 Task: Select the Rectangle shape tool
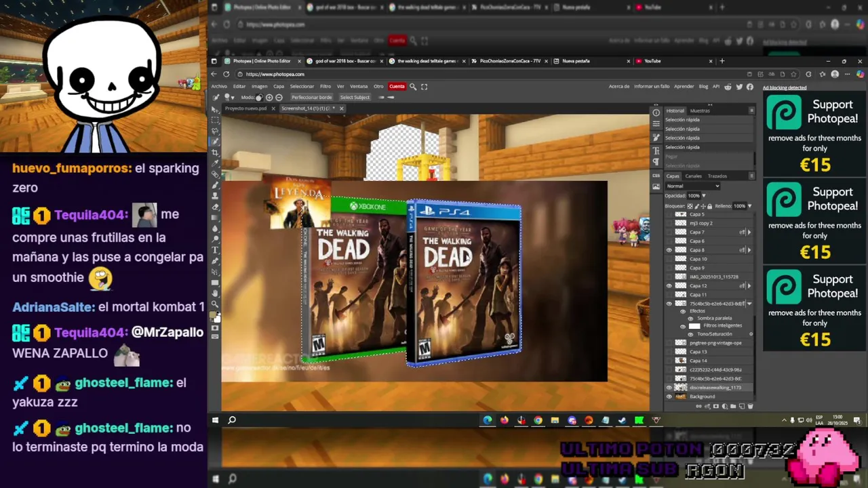click(x=215, y=282)
